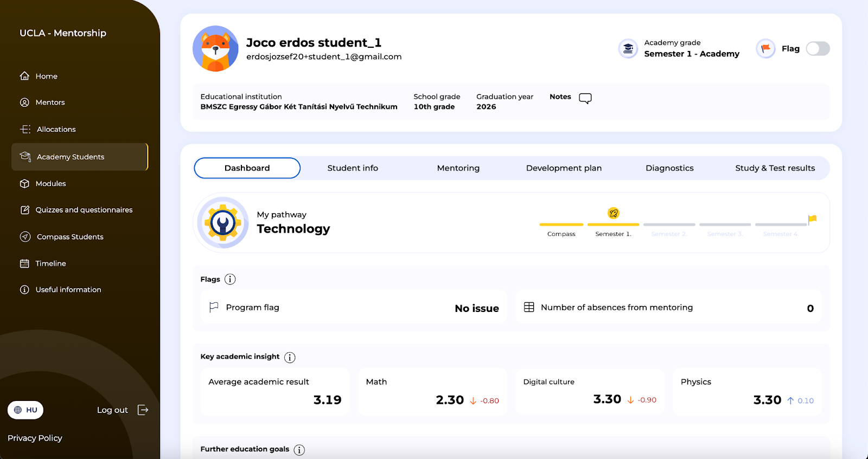Open the Study & Test results tab
The width and height of the screenshot is (868, 459).
(x=775, y=168)
